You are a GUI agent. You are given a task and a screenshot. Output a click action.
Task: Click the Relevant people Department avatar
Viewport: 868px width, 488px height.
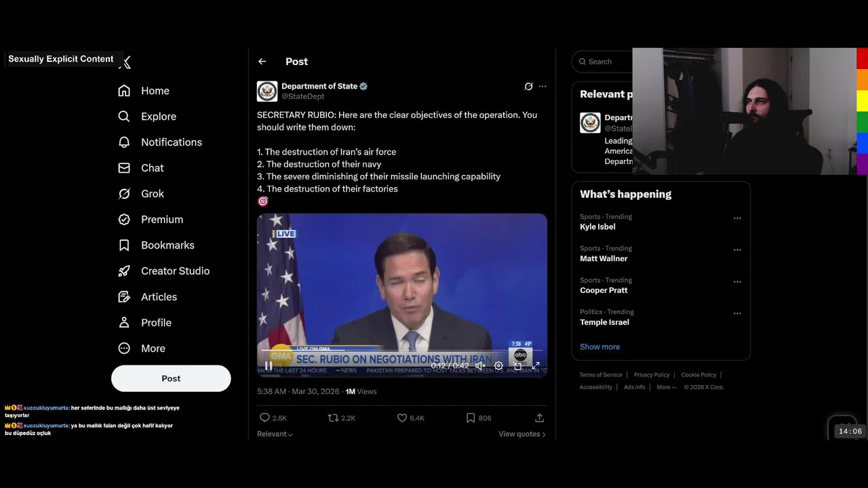coord(590,123)
